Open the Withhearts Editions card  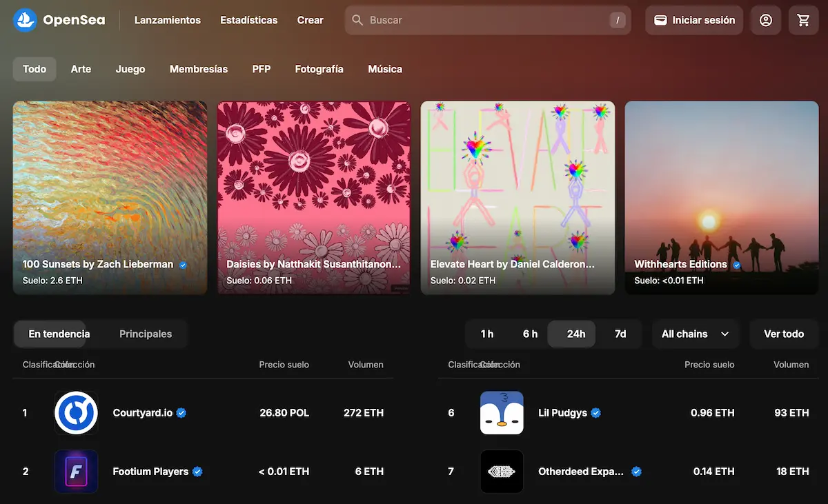tap(722, 198)
